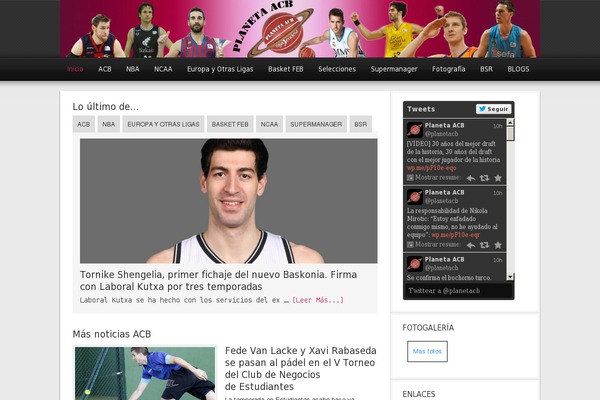The width and height of the screenshot is (600, 400).
Task: Open the Fotografía menu item
Action: coord(449,69)
